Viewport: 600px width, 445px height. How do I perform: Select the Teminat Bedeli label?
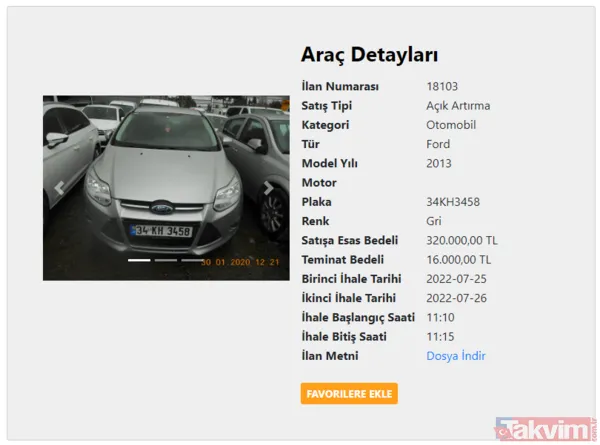[x=342, y=259]
